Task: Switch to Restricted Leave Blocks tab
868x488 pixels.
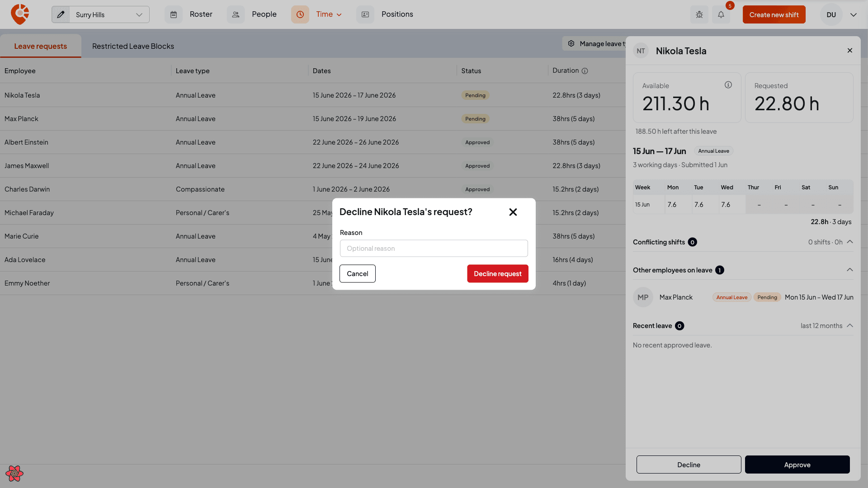Action: point(133,46)
